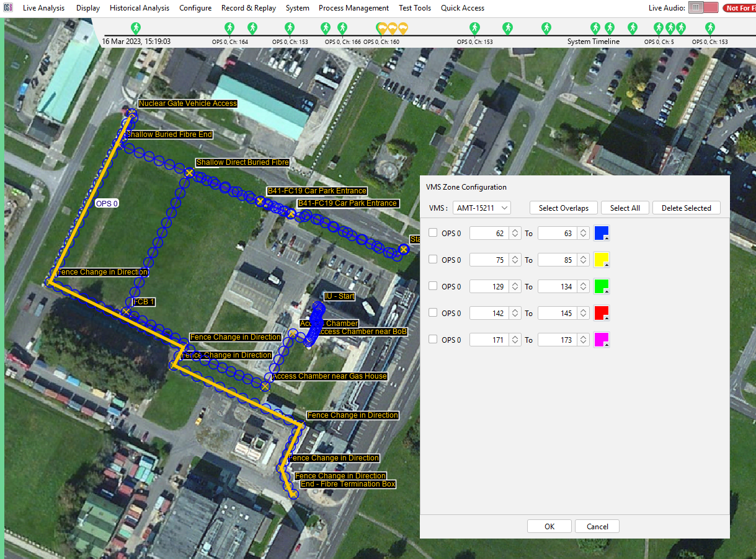Viewport: 756px width, 559px height.
Task: Expand the blue zone color picker
Action: click(607, 237)
